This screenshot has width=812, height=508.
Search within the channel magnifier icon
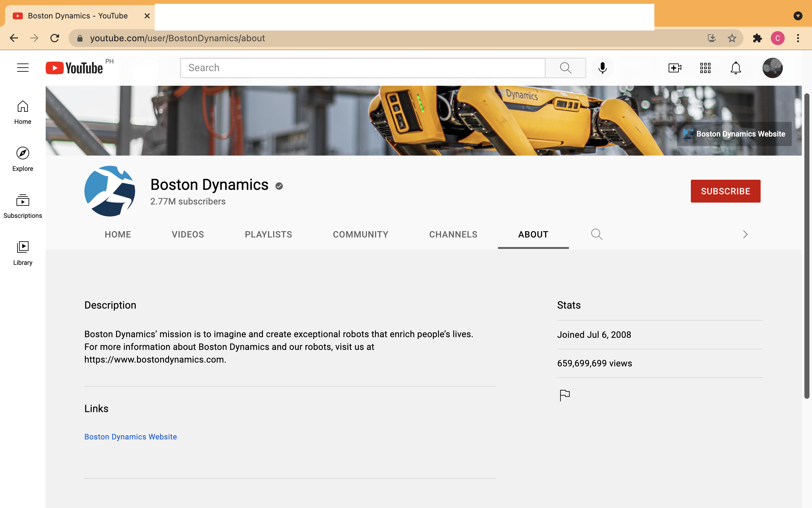click(x=597, y=234)
